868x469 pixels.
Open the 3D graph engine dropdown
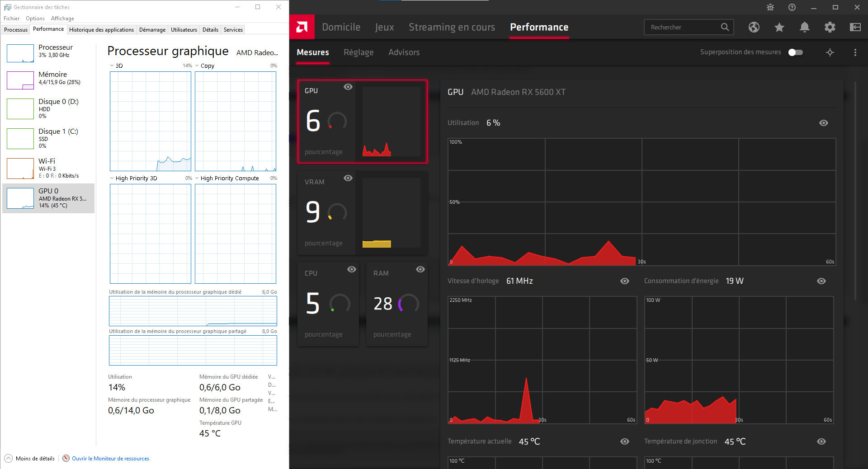112,66
